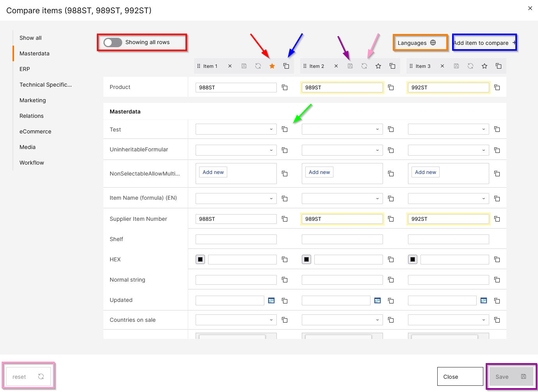
Task: Grab the drag handle of Item 2 column
Action: pyautogui.click(x=305, y=66)
